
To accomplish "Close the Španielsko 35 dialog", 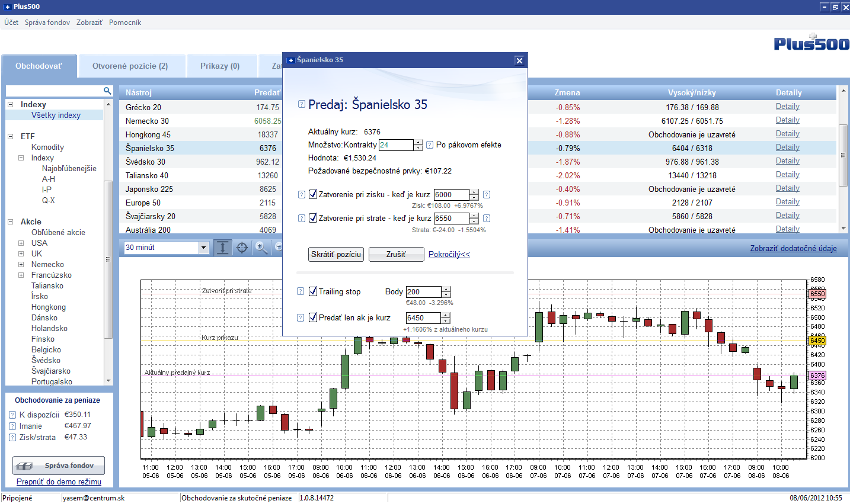I will pos(519,60).
